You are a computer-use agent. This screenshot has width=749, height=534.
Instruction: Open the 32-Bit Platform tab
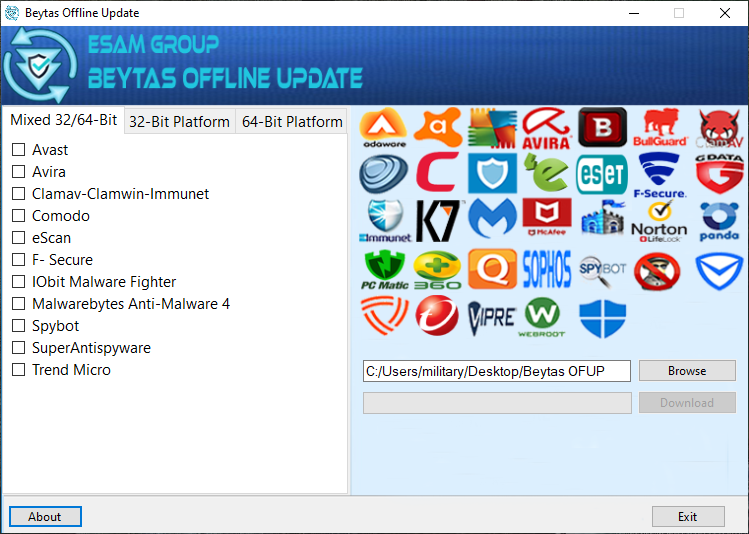pos(180,122)
